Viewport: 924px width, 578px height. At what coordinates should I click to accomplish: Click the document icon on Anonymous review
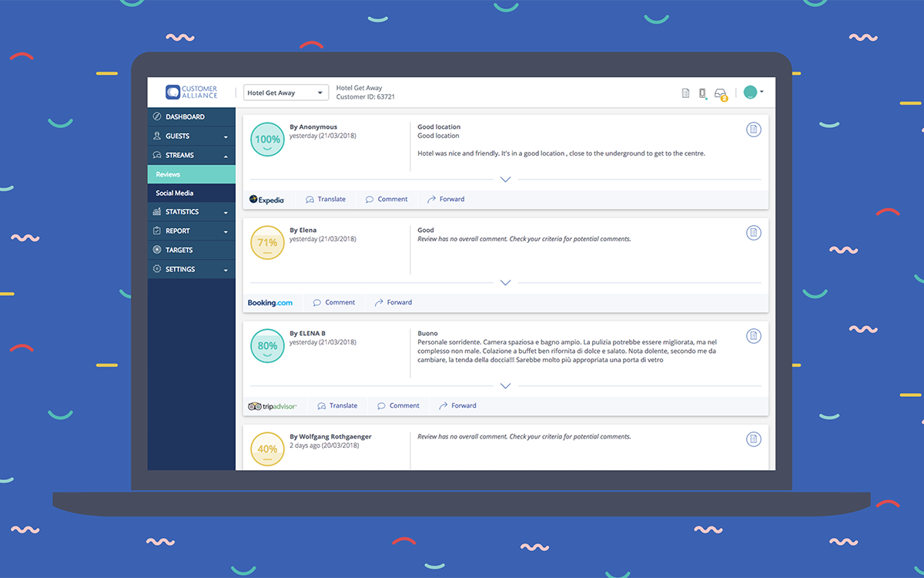[754, 129]
